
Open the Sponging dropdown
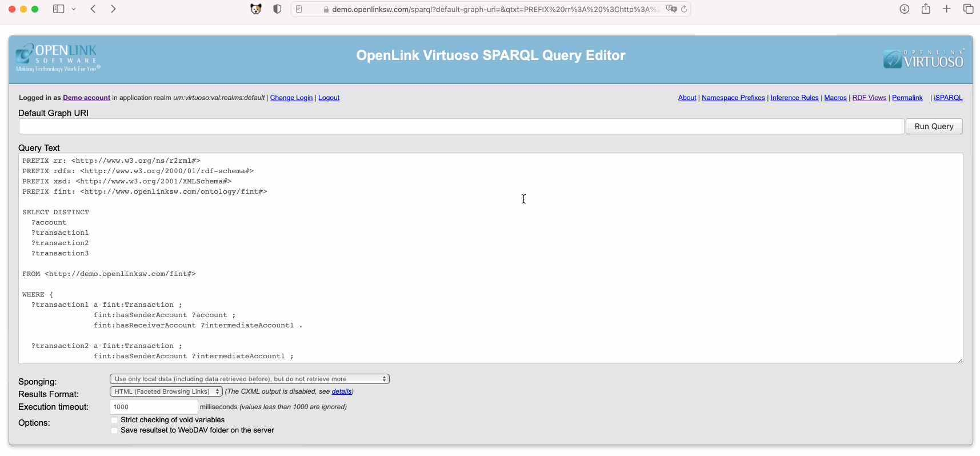click(x=249, y=379)
